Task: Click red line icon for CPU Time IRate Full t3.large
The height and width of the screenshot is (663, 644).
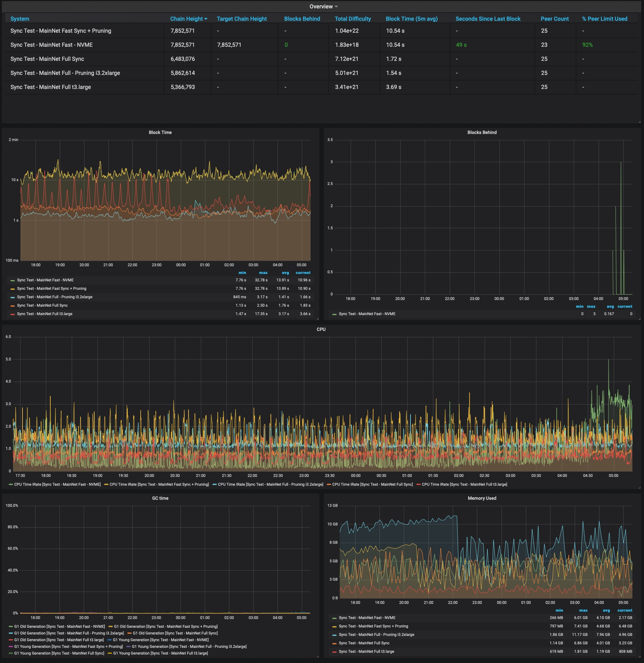Action: point(418,485)
